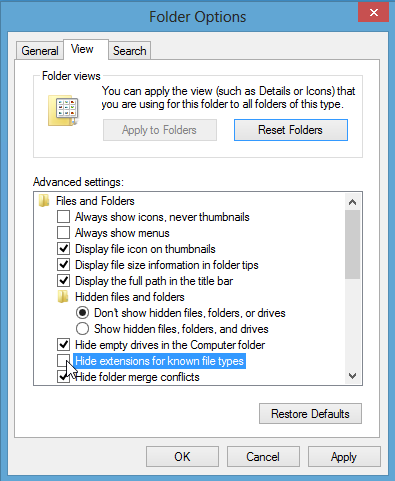395x481 pixels.
Task: Enable Always show icons, never thumbnails
Action: point(63,217)
